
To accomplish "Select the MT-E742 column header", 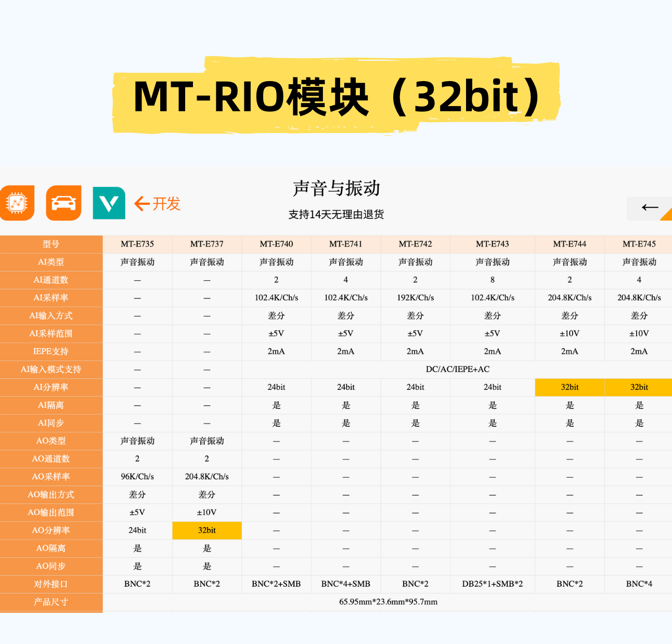I will click(416, 244).
